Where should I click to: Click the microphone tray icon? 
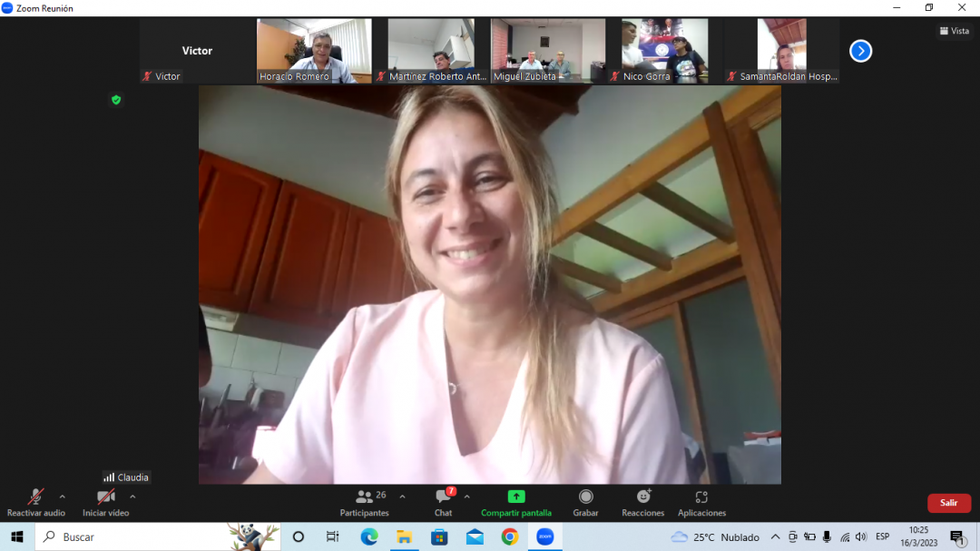click(x=827, y=536)
